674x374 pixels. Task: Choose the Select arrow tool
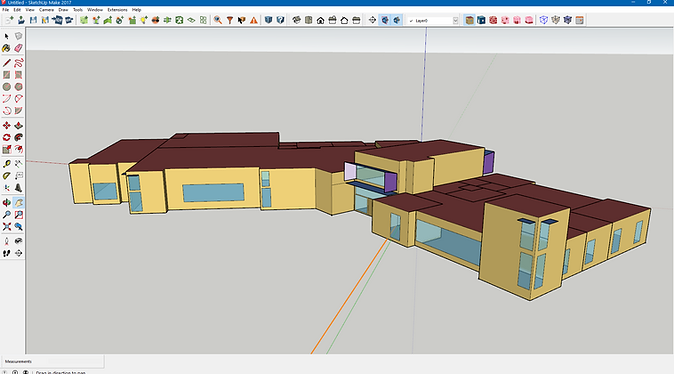6,37
